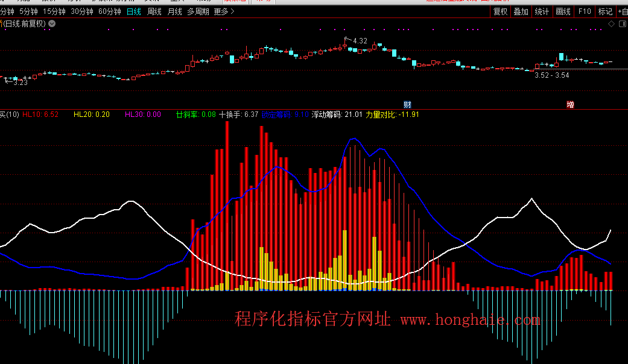Click the 财 financial marker icon
628x364 pixels.
[408, 104]
